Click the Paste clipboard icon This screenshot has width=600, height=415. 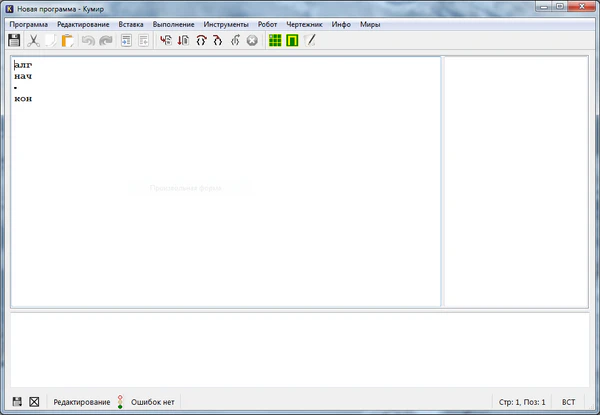coord(68,41)
